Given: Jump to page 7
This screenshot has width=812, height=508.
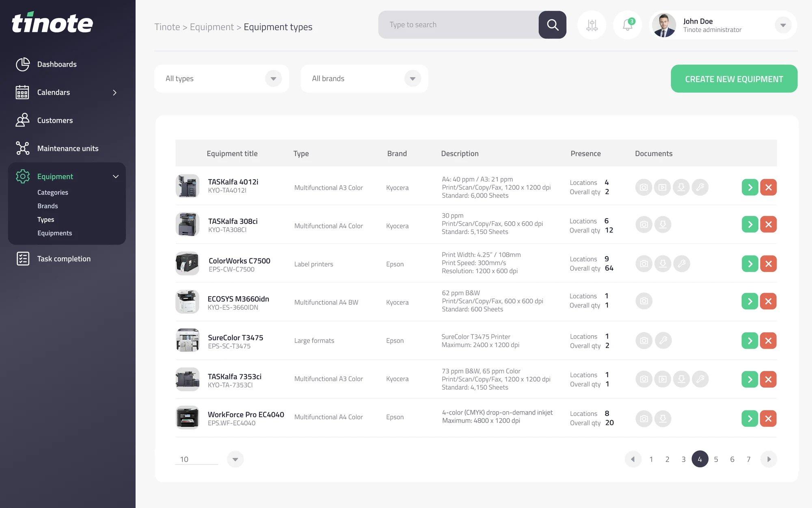Looking at the screenshot, I should pyautogui.click(x=749, y=459).
